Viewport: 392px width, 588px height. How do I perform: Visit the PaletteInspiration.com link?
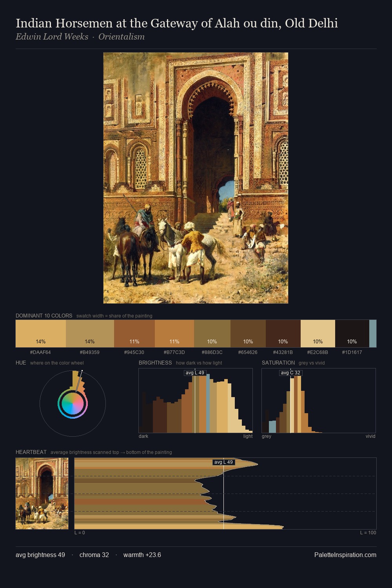pos(345,555)
